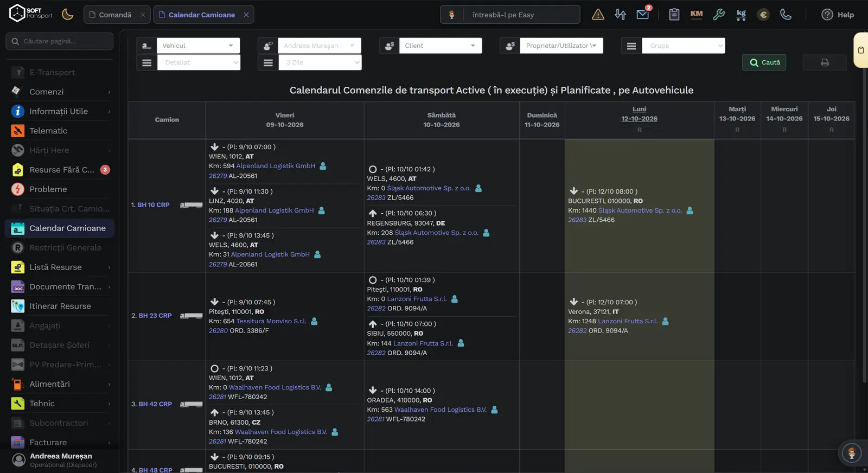Open the envelope messages icon
The height and width of the screenshot is (473, 868).
pos(643,14)
